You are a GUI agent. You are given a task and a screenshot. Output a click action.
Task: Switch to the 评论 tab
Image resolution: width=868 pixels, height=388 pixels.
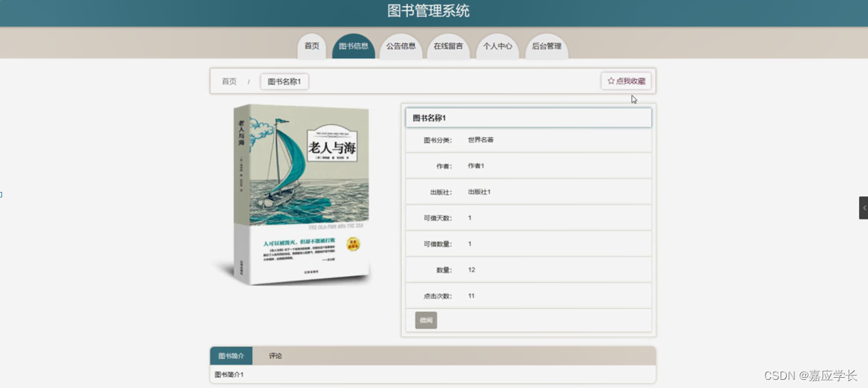(x=275, y=356)
